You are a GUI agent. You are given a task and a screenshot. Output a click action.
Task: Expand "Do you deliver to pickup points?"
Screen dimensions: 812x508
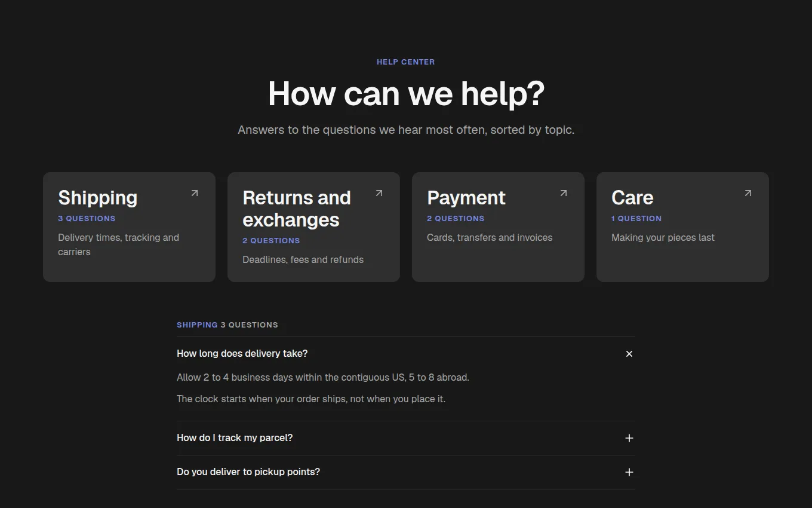coord(406,472)
